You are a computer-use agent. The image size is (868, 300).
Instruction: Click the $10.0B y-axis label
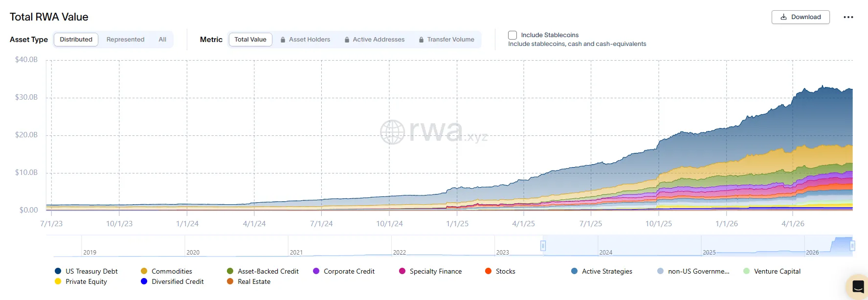click(x=26, y=172)
